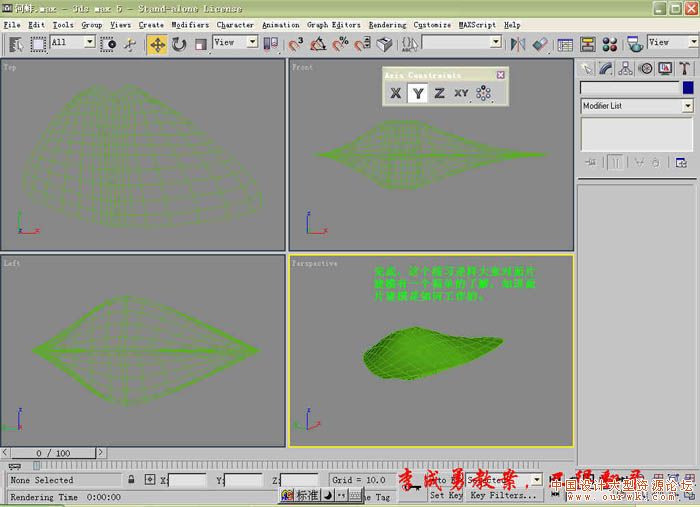Image resolution: width=700 pixels, height=507 pixels.
Task: Open the Schematic View icon
Action: pos(588,45)
